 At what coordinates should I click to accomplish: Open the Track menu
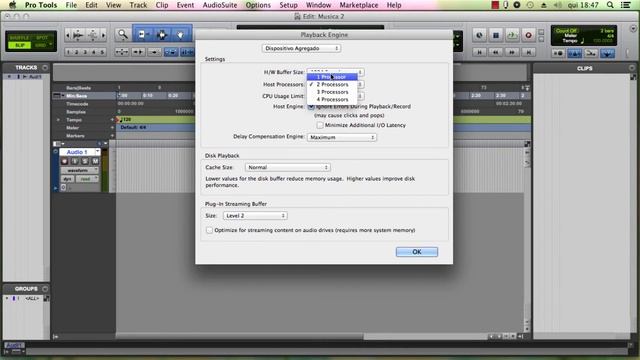coord(138,5)
